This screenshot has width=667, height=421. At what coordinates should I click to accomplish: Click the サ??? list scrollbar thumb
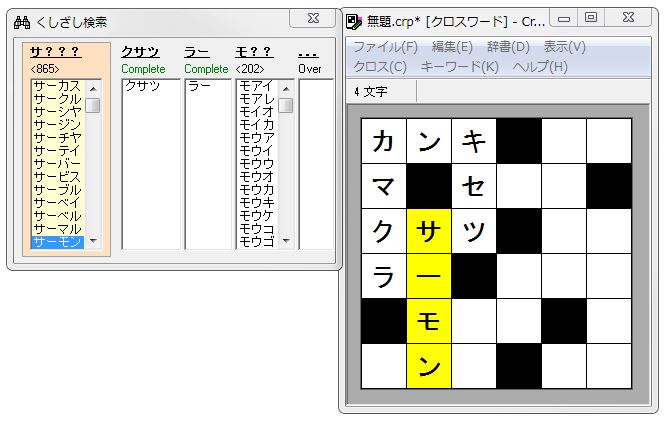(93, 105)
